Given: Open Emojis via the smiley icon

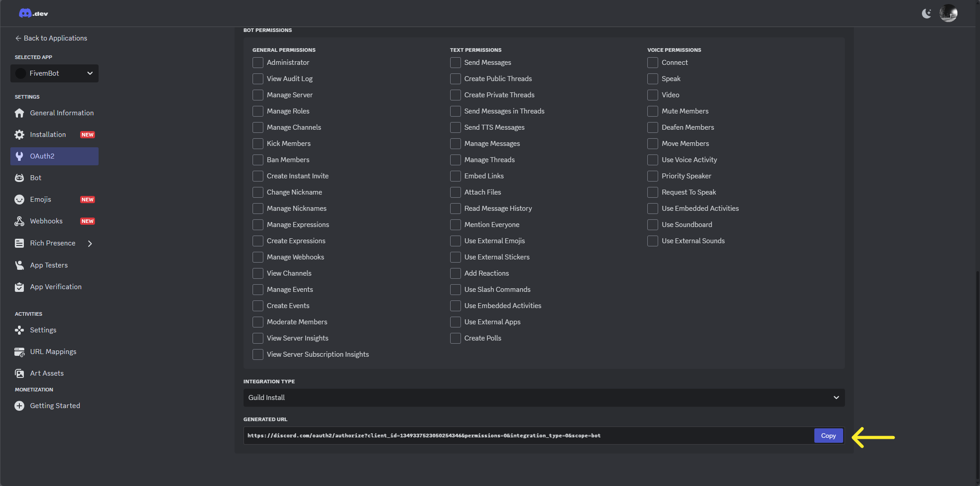Looking at the screenshot, I should (x=19, y=199).
